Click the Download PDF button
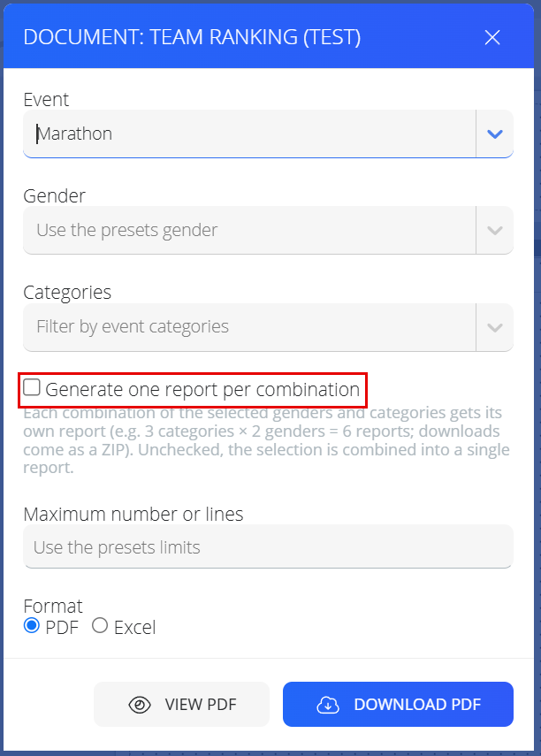541x756 pixels. tap(399, 705)
